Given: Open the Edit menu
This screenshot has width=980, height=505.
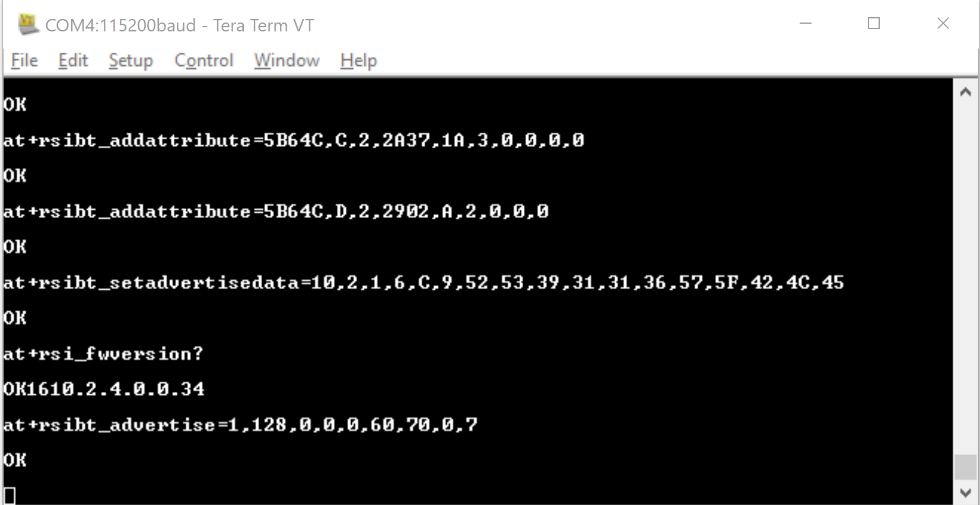Looking at the screenshot, I should [73, 60].
